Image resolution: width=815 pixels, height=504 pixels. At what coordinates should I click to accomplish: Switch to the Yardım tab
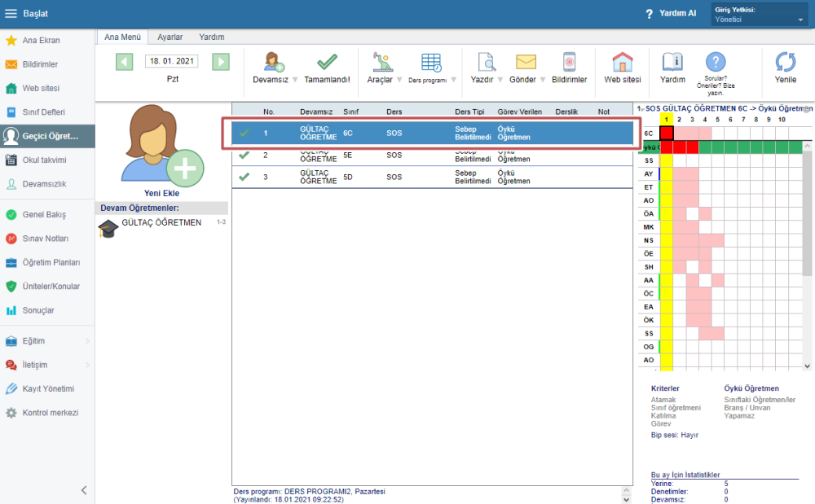(x=212, y=37)
